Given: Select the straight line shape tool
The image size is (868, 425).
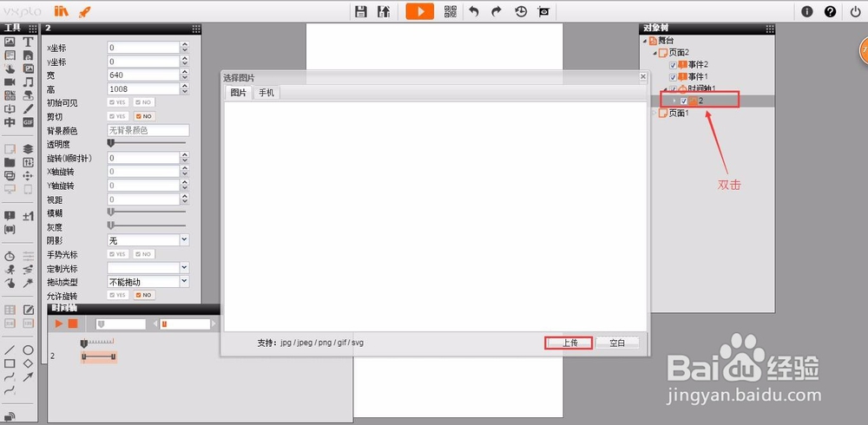Looking at the screenshot, I should coord(10,350).
